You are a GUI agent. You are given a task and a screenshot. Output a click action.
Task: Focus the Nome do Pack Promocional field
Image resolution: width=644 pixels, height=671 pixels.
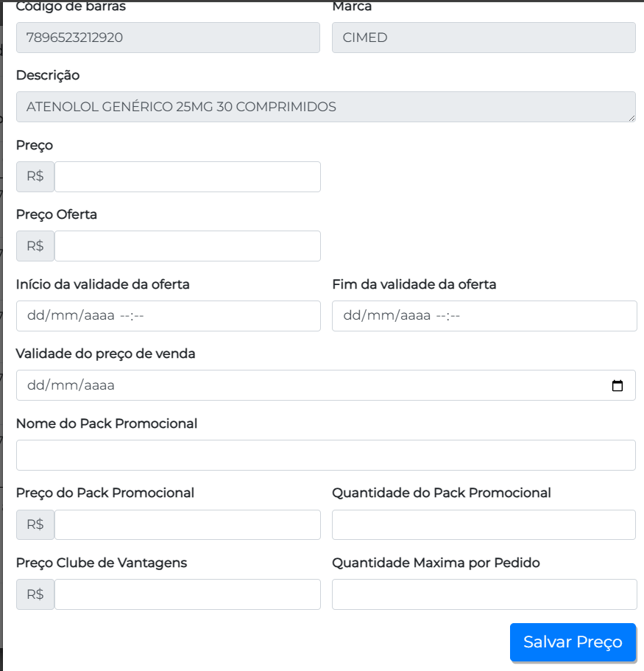pos(325,455)
